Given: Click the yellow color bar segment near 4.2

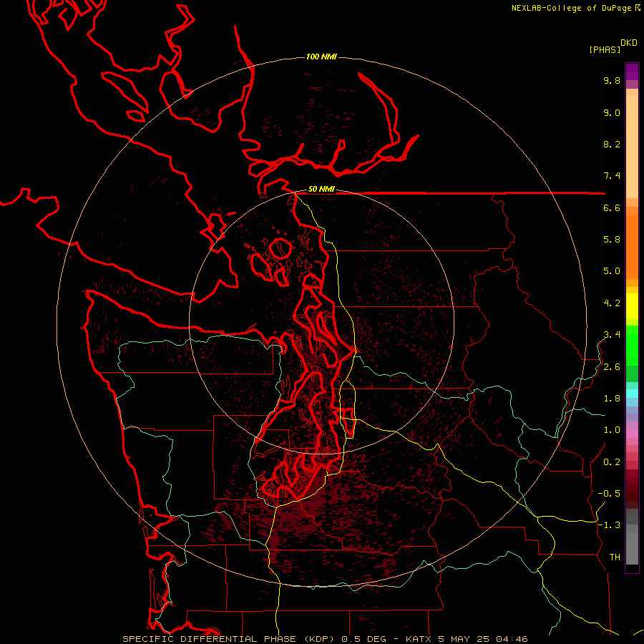Looking at the screenshot, I should pos(632,306).
